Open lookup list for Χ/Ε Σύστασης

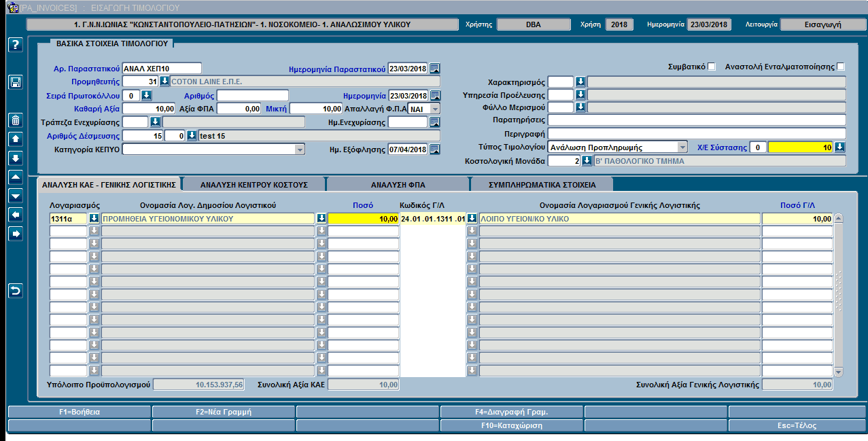[840, 147]
